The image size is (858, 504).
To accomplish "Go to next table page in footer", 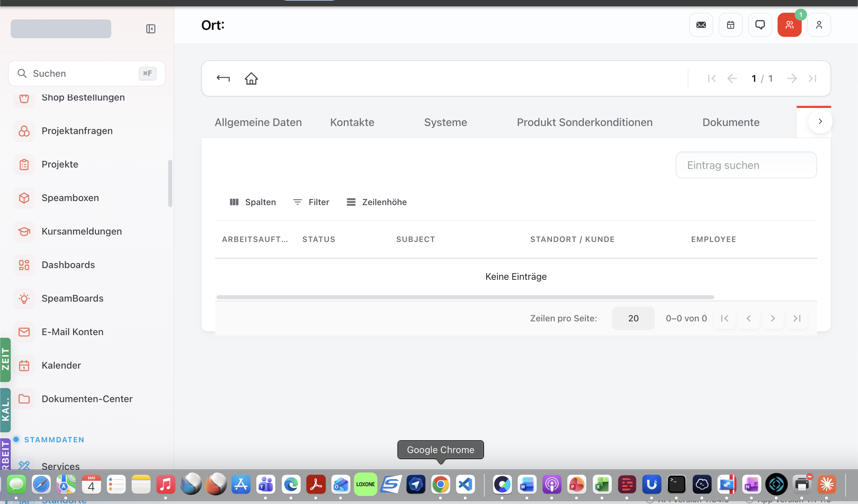I will [x=773, y=318].
